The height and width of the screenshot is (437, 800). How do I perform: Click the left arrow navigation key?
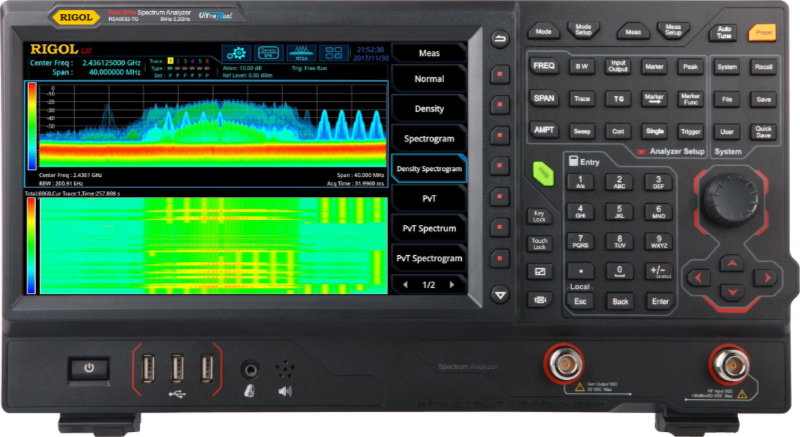coord(698,278)
